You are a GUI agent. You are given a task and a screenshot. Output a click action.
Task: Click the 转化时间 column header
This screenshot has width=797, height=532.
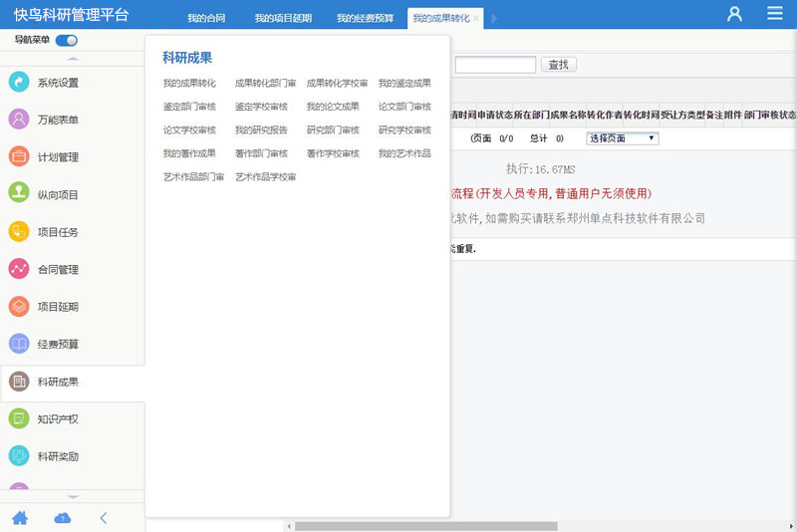point(642,115)
